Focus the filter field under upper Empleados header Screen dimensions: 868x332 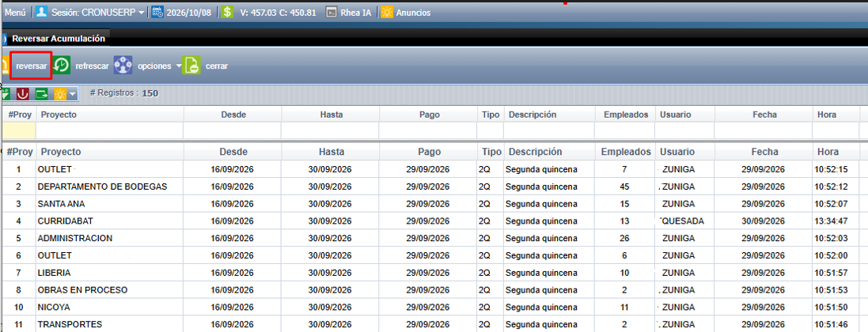(x=624, y=130)
